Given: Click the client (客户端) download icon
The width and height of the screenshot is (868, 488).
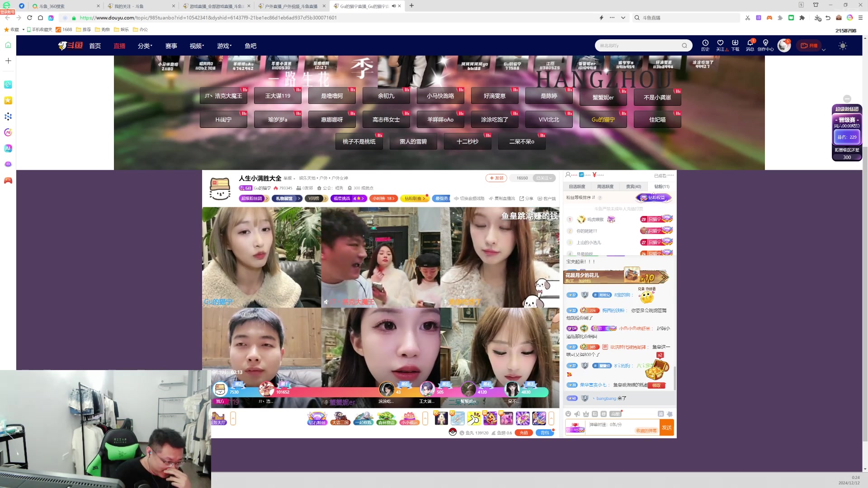Looking at the screenshot, I should tap(547, 198).
